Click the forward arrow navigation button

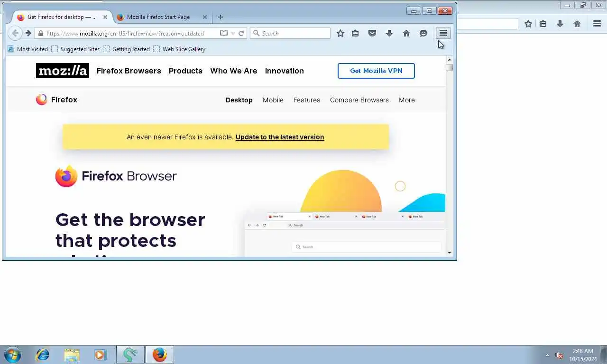pos(28,33)
